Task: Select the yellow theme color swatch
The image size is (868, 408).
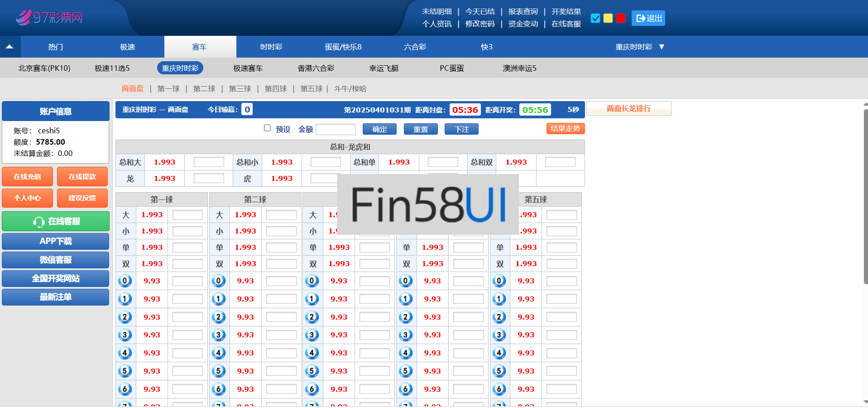Action: click(x=608, y=18)
